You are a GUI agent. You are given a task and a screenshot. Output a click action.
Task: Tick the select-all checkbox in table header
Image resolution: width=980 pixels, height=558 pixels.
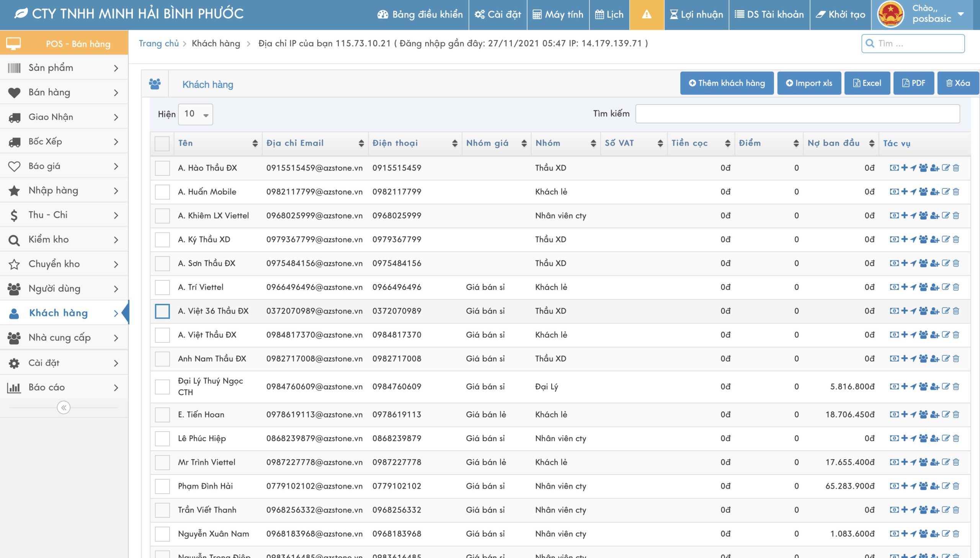(x=162, y=143)
